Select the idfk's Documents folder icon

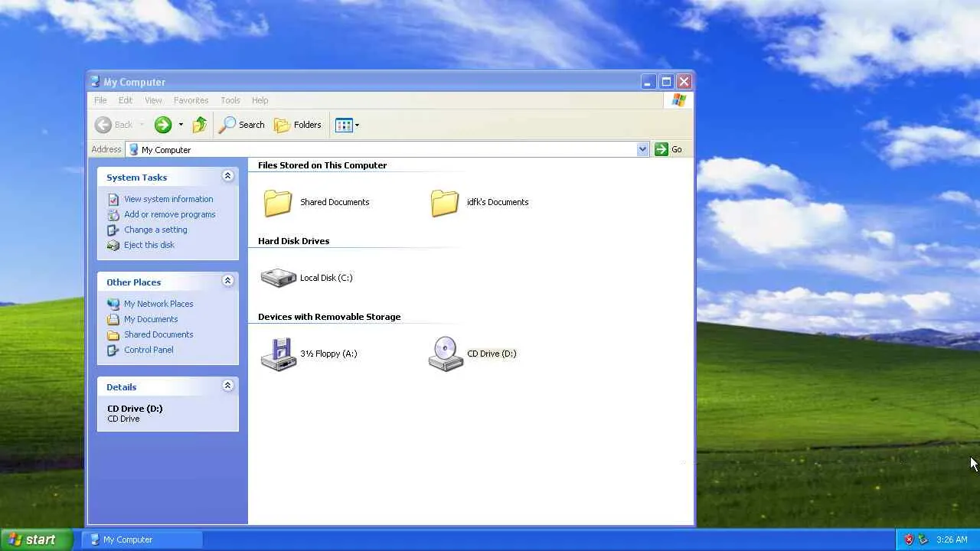(x=444, y=202)
